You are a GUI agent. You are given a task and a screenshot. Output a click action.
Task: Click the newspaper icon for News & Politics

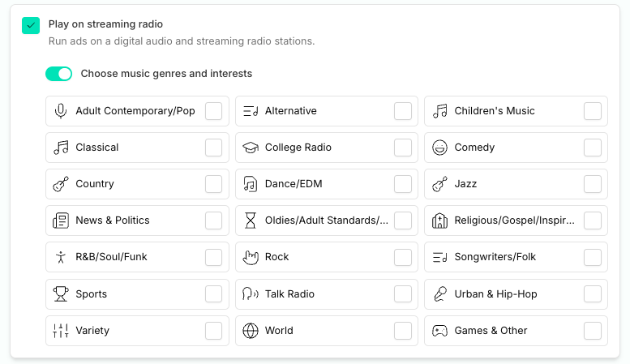tap(61, 221)
